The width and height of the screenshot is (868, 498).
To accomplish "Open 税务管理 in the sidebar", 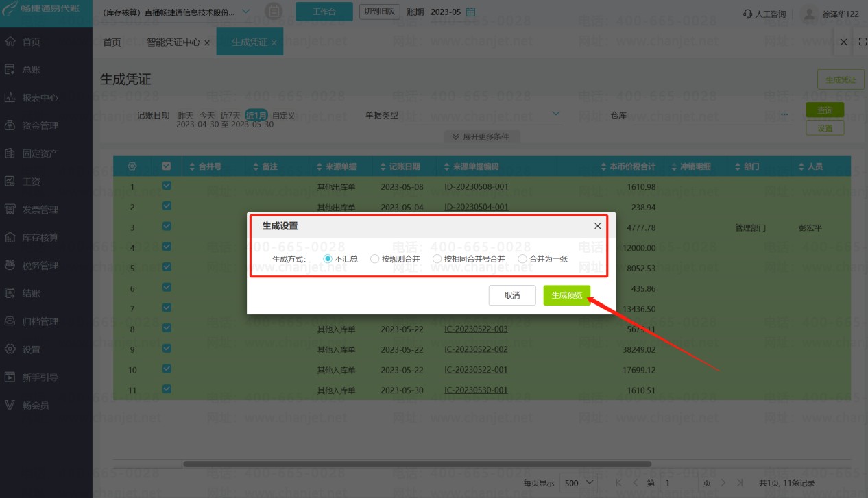I will [40, 265].
